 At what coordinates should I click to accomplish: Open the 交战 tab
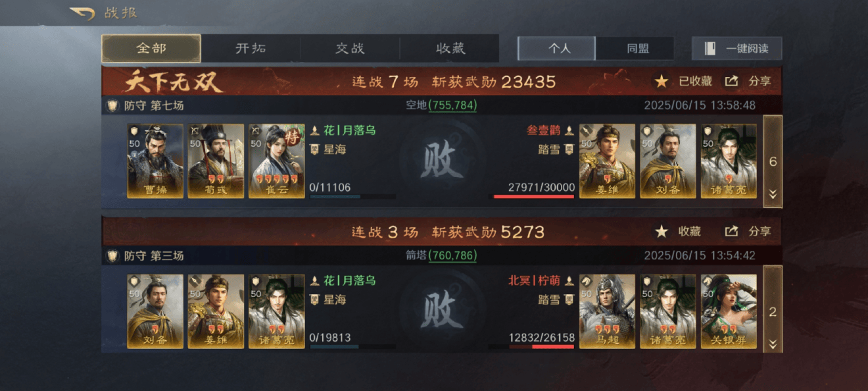[x=350, y=49]
